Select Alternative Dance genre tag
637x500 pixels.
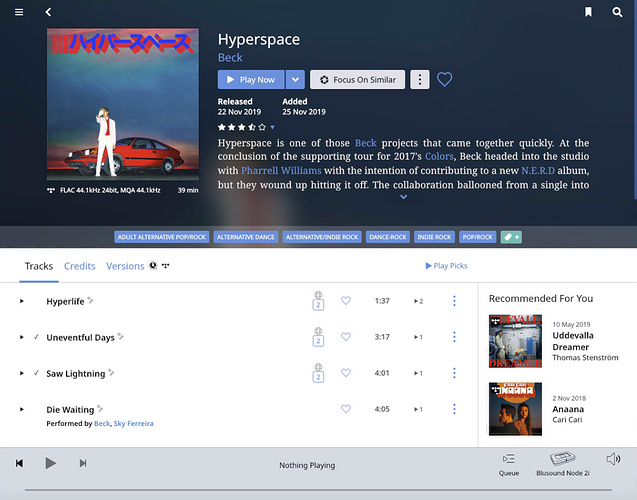pyautogui.click(x=246, y=237)
